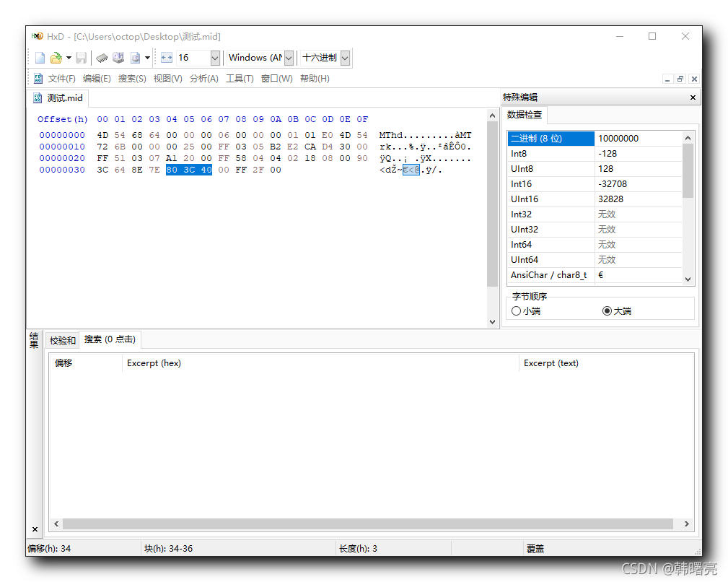Open the 分析(A) menu
Image resolution: width=728 pixels, height=582 pixels.
point(203,79)
